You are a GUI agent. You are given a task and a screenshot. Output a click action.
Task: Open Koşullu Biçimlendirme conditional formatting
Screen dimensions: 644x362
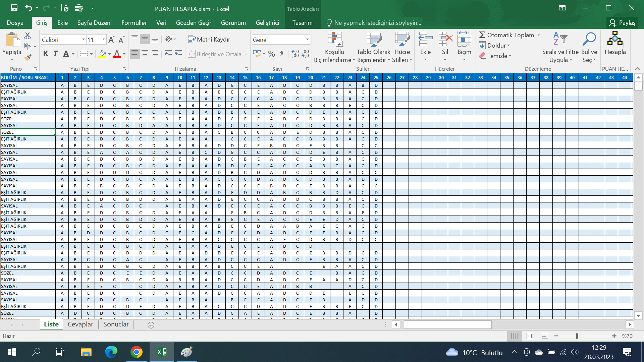(x=334, y=48)
